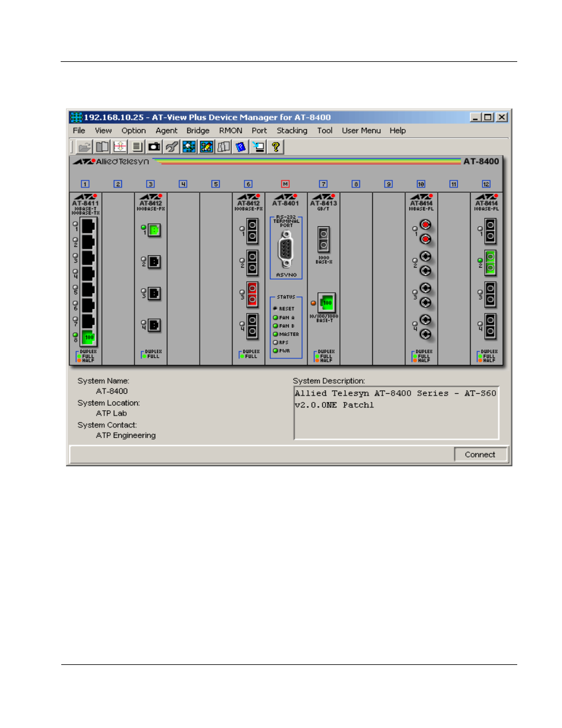Click the wrench tool toolbar icon
This screenshot has width=562, height=728.
coord(171,147)
